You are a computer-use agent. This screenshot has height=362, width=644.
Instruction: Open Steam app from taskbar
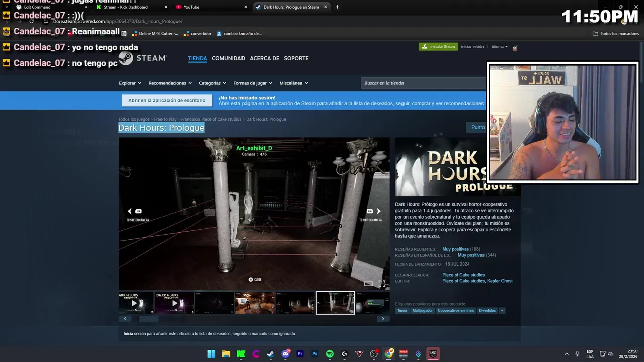(x=271, y=354)
